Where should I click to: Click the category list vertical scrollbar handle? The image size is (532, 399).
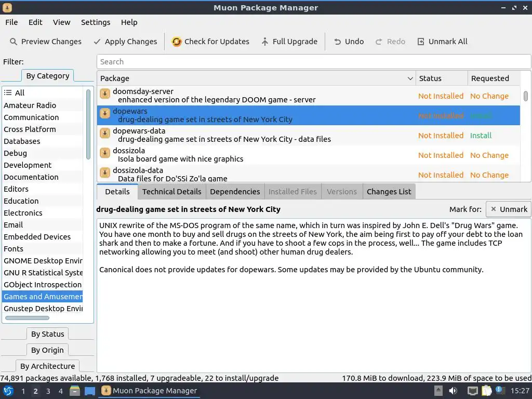tap(88, 124)
